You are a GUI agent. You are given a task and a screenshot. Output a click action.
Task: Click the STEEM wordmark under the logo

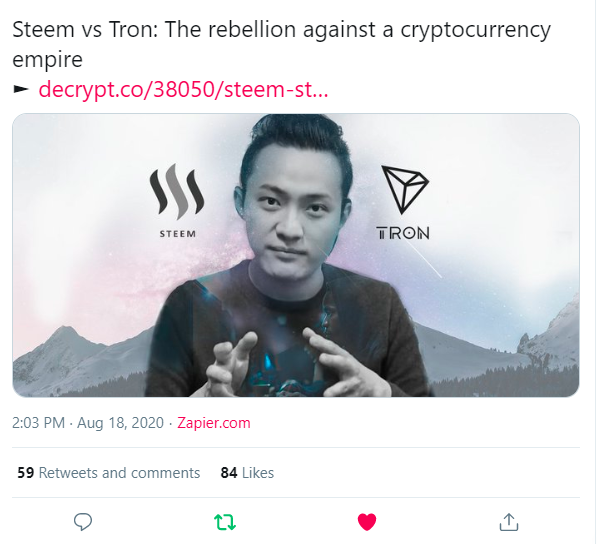[177, 234]
